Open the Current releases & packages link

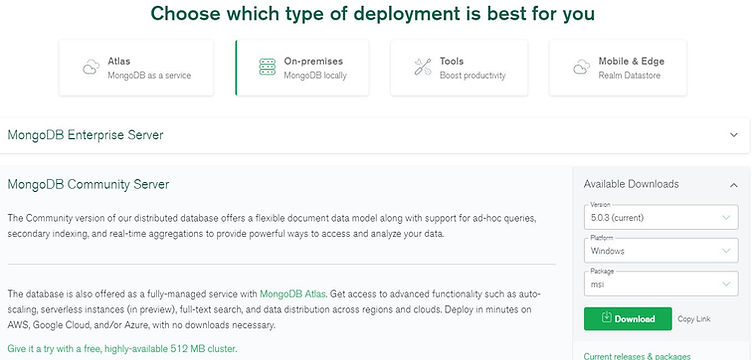point(637,356)
